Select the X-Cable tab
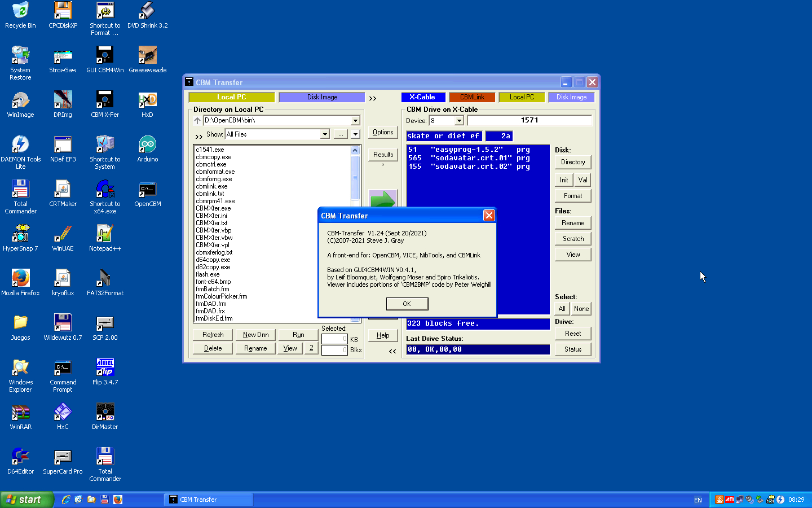The image size is (812, 508). point(422,97)
